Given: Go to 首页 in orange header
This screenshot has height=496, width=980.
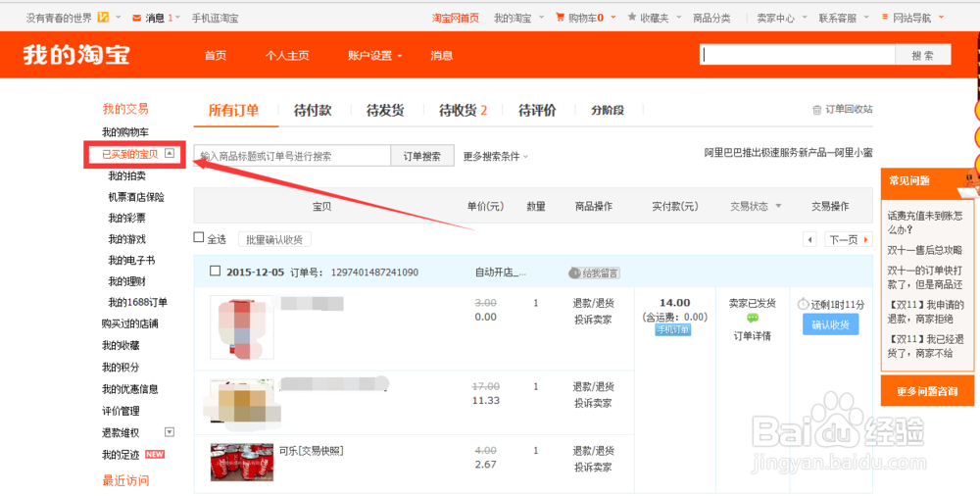Looking at the screenshot, I should (x=216, y=56).
